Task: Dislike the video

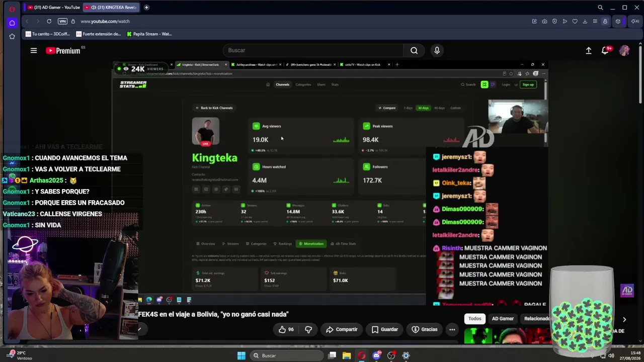Action: point(308,329)
